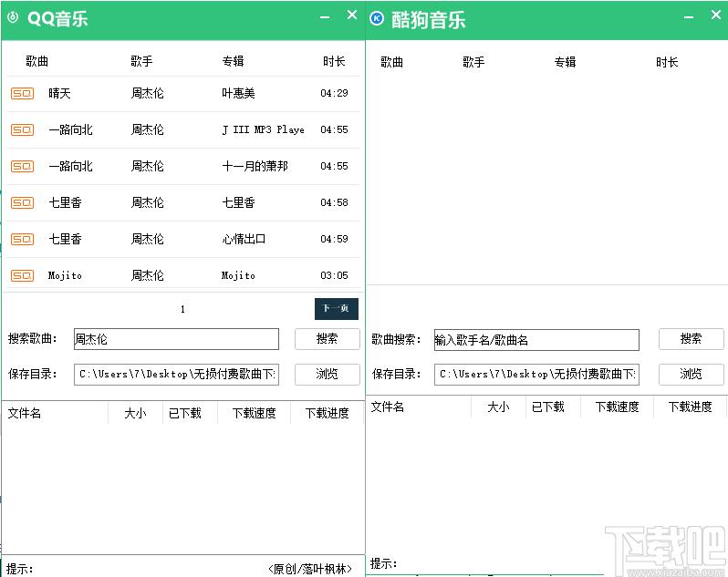728x577 pixels.
Task: Click 歌曲 column header in 酷狗音乐
Action: [392, 62]
